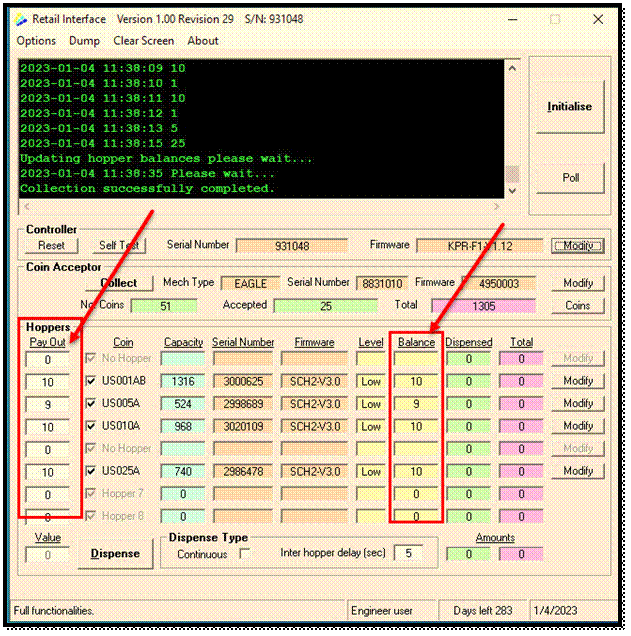Click the Pay Out field for US025A
631x636 pixels.
pyautogui.click(x=48, y=472)
